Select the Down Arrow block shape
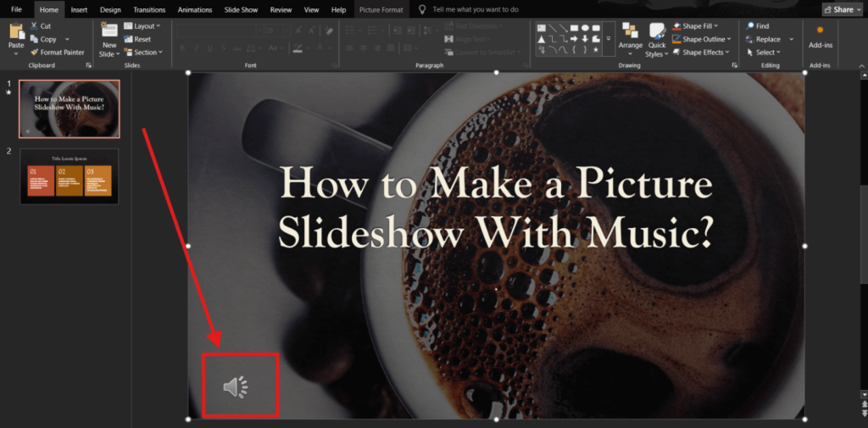The image size is (868, 428). click(x=585, y=39)
